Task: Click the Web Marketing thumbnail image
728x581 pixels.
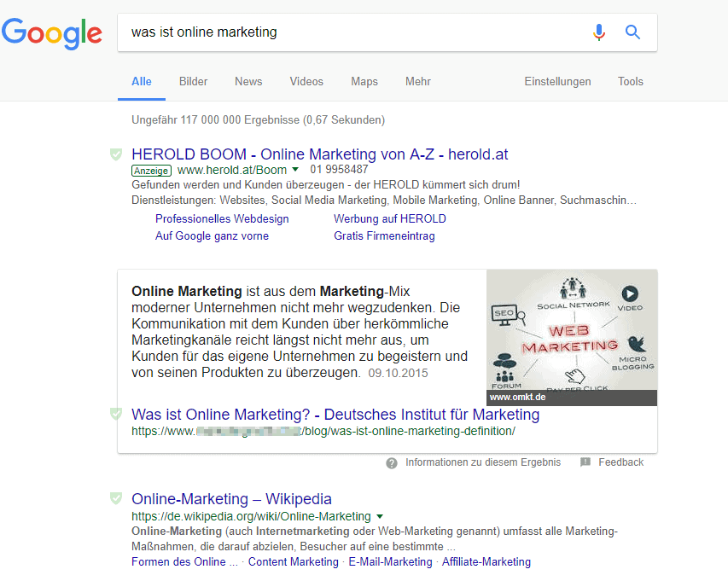Action: click(571, 333)
